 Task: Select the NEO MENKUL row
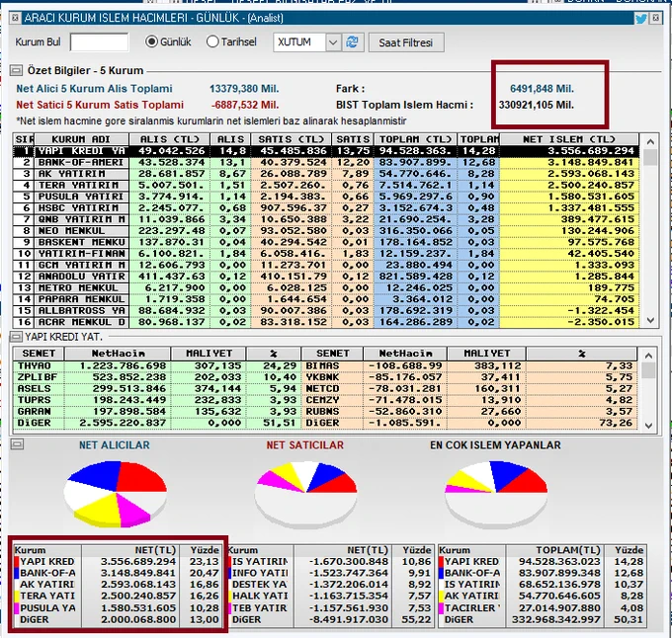tap(326, 231)
